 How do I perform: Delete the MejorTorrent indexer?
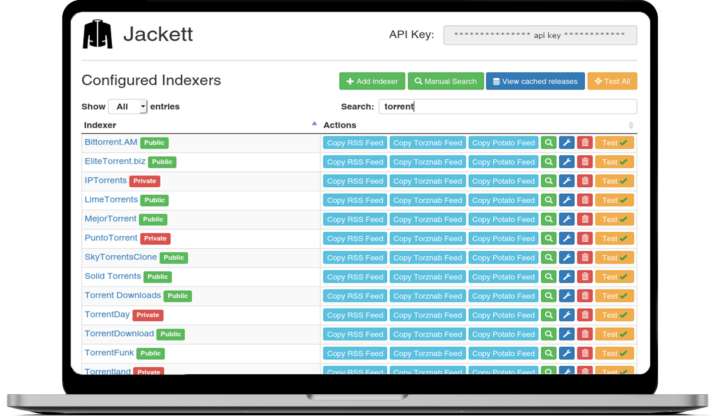point(585,219)
